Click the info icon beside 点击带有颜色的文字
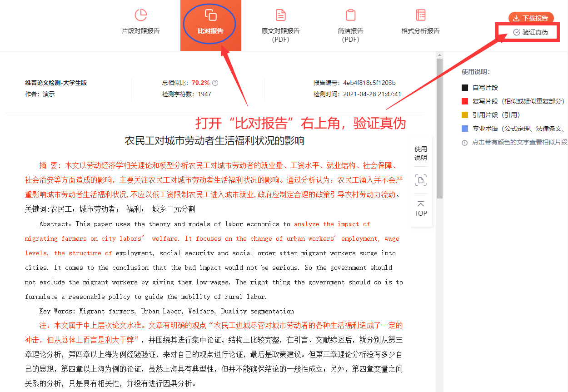This screenshot has width=568, height=392. coord(464,143)
